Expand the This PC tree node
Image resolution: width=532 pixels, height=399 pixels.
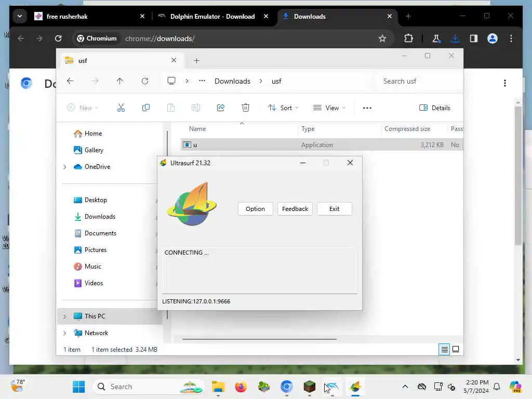tap(65, 316)
